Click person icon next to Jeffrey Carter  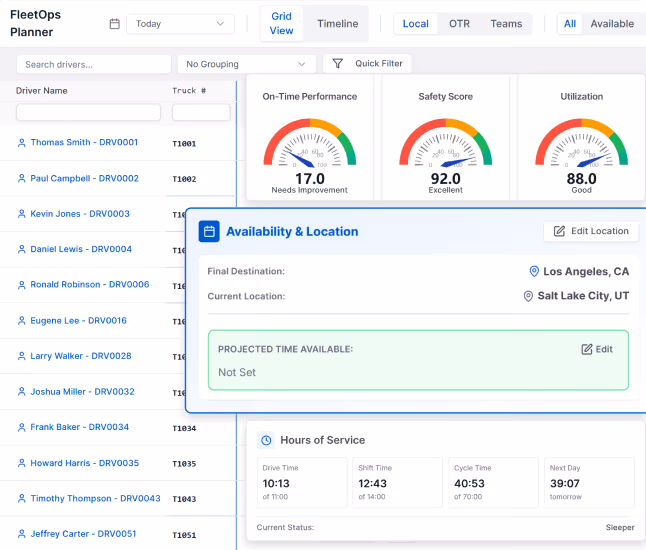[x=21, y=534]
